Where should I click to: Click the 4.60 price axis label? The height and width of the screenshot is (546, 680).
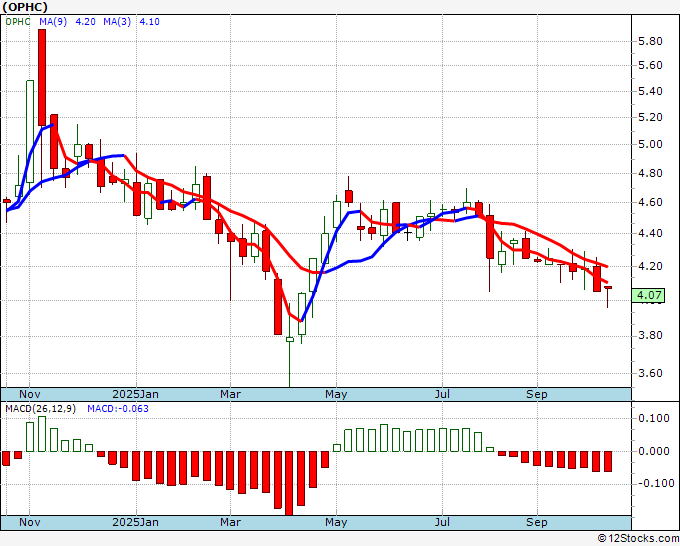[x=650, y=203]
